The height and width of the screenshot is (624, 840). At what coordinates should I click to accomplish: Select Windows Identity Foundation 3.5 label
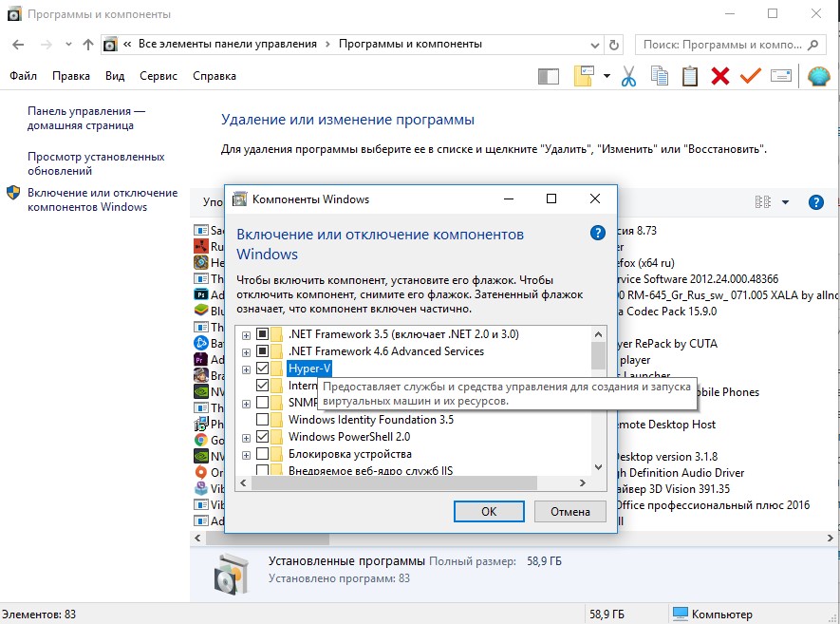[371, 419]
